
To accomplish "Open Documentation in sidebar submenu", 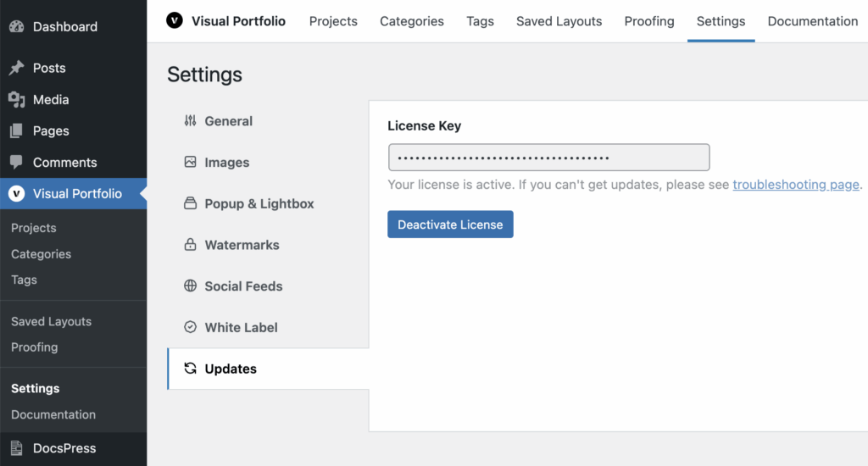I will [x=53, y=414].
